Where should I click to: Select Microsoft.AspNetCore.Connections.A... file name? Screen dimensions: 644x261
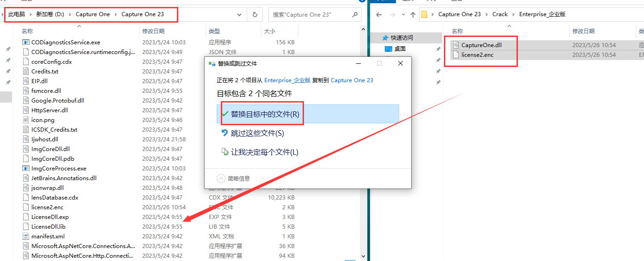[83, 246]
